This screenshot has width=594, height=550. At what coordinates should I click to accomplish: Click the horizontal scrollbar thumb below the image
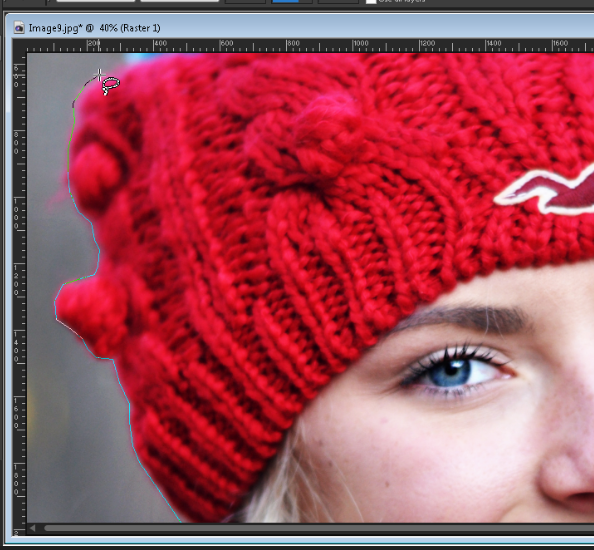pyautogui.click(x=319, y=528)
